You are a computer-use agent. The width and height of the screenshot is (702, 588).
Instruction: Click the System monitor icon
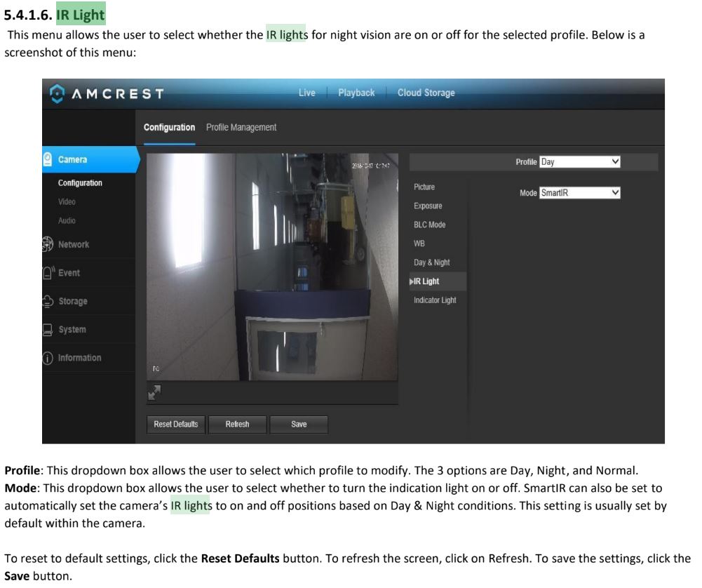tap(48, 330)
